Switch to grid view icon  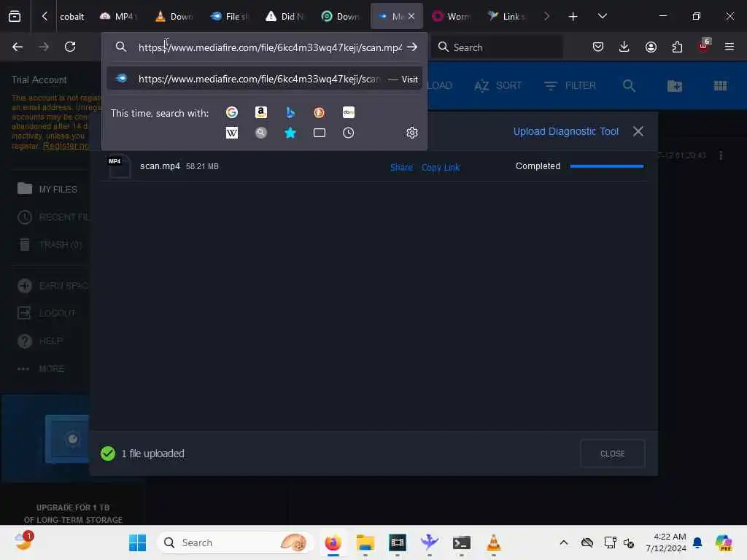tap(720, 86)
